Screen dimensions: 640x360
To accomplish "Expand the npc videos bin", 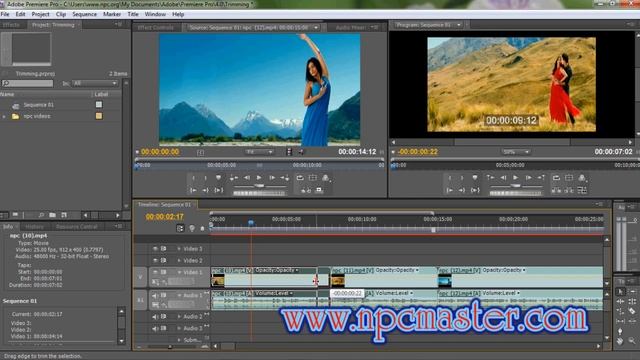I will 4,117.
